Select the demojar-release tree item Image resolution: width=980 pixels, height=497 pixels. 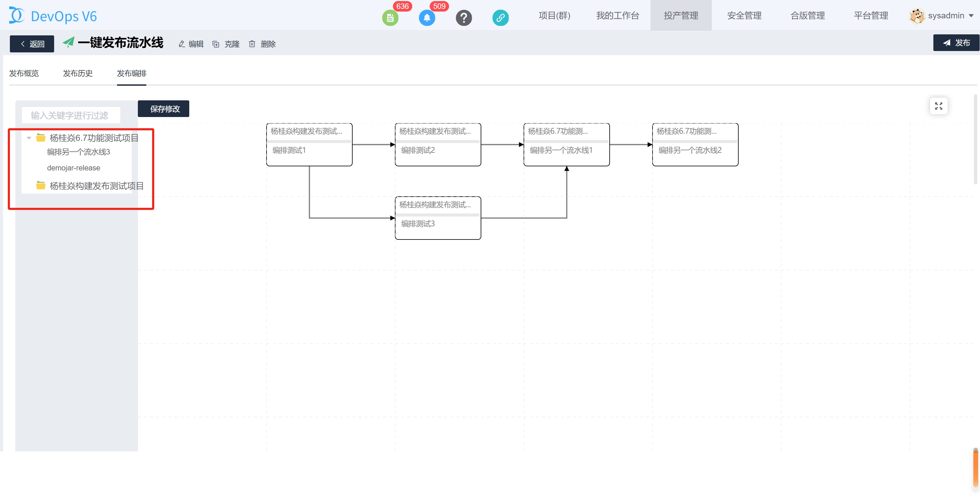point(74,168)
